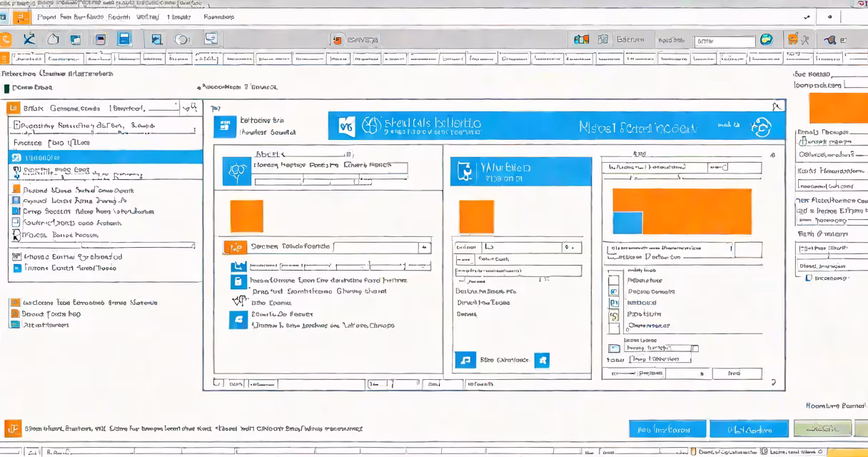Viewport: 868px width, 457px height.
Task: Select the pen icon at the toolbar's right end
Action: coord(830,40)
